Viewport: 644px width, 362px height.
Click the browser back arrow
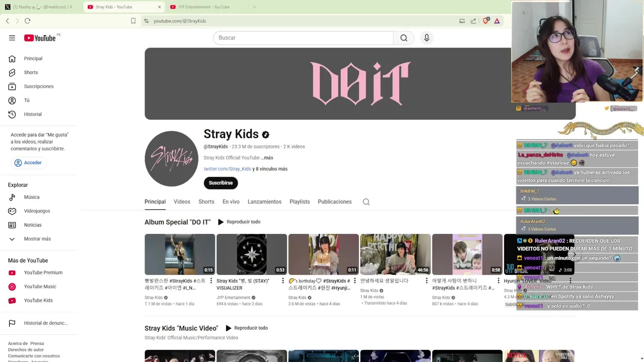8,21
